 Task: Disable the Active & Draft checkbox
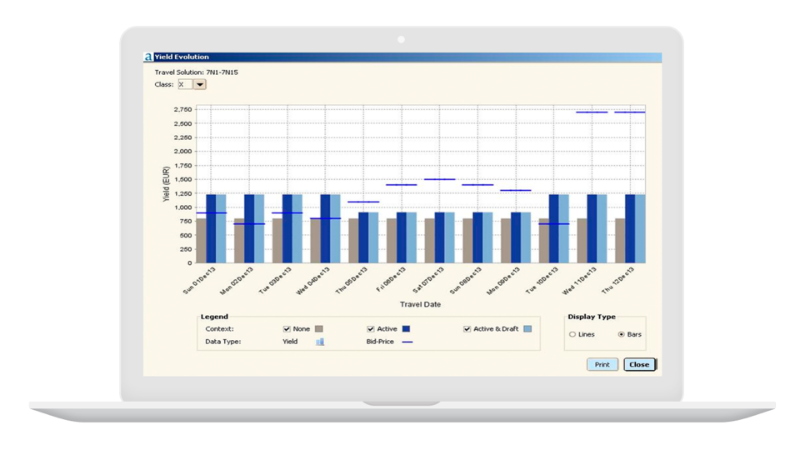[467, 328]
